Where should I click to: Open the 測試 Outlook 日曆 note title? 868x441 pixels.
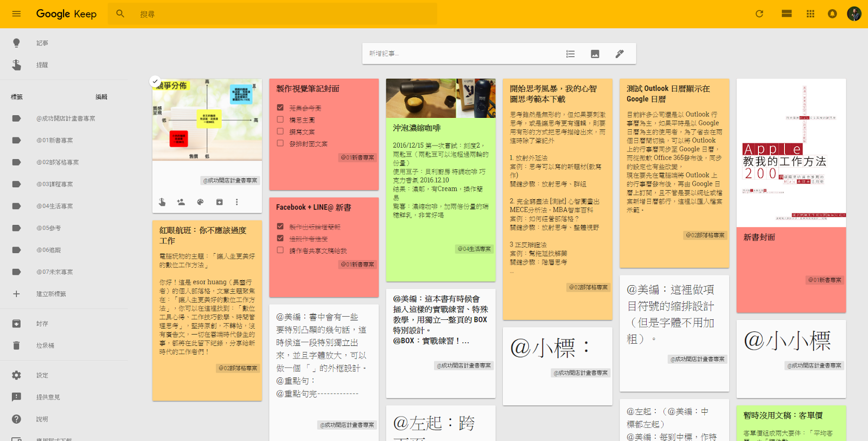pos(668,94)
